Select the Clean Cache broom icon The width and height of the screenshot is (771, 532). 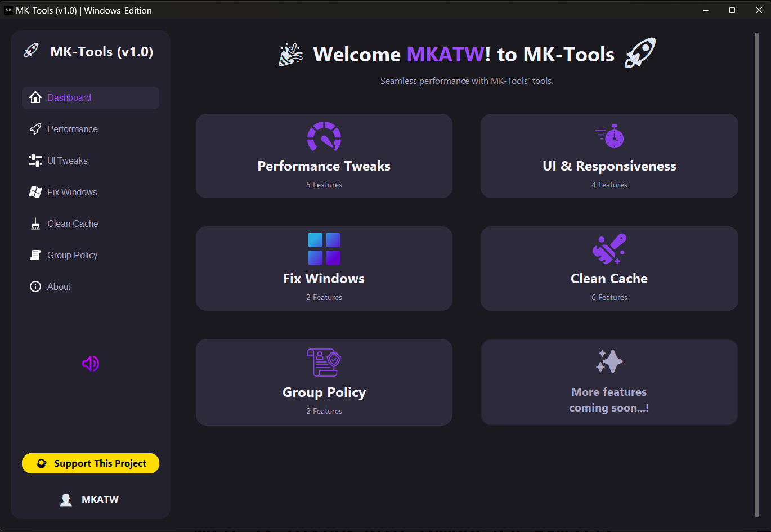35,223
